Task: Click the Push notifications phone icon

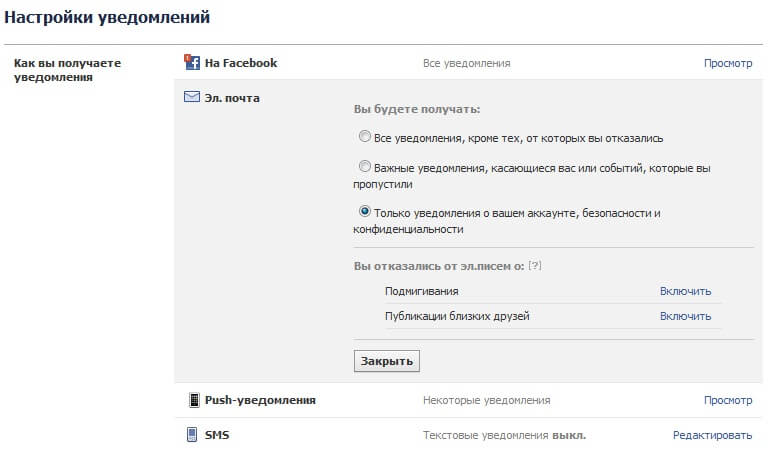Action: [194, 400]
